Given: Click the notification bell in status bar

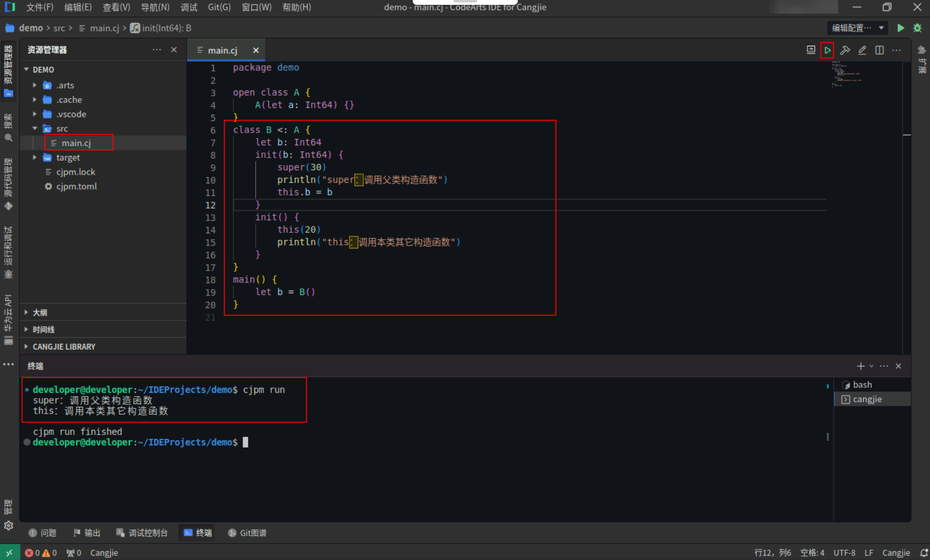Looking at the screenshot, I should tap(924, 553).
